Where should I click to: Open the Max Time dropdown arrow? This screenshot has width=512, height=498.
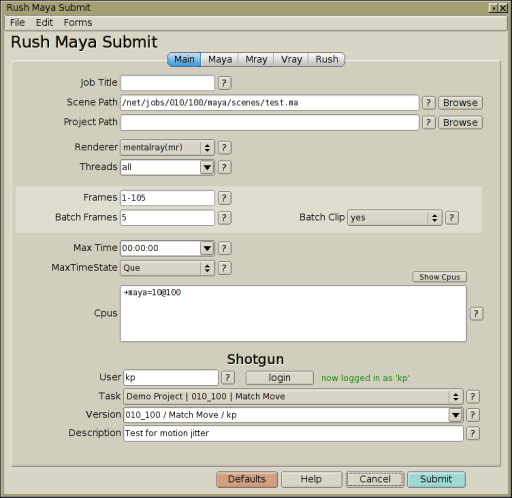pyautogui.click(x=207, y=248)
